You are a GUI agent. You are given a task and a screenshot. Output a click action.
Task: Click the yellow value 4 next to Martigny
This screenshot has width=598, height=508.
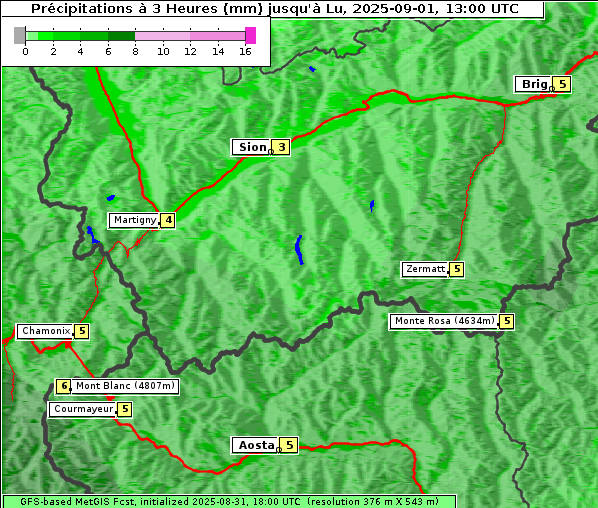(x=168, y=220)
